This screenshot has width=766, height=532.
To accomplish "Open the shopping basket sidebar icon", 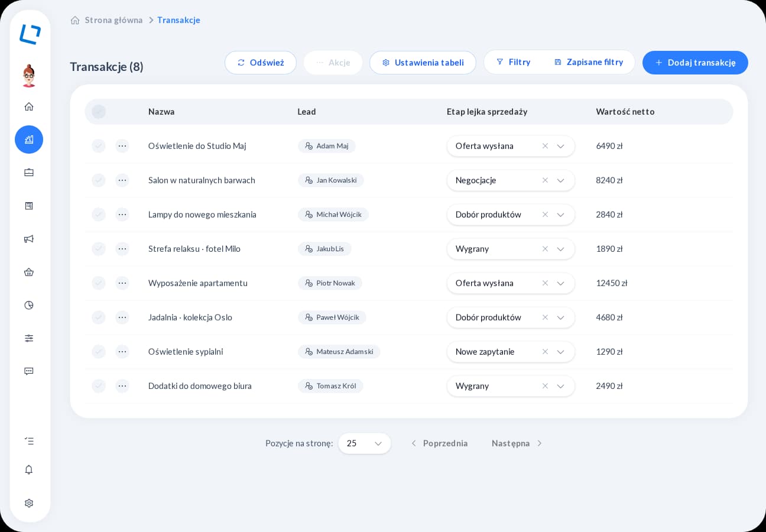I will click(29, 272).
